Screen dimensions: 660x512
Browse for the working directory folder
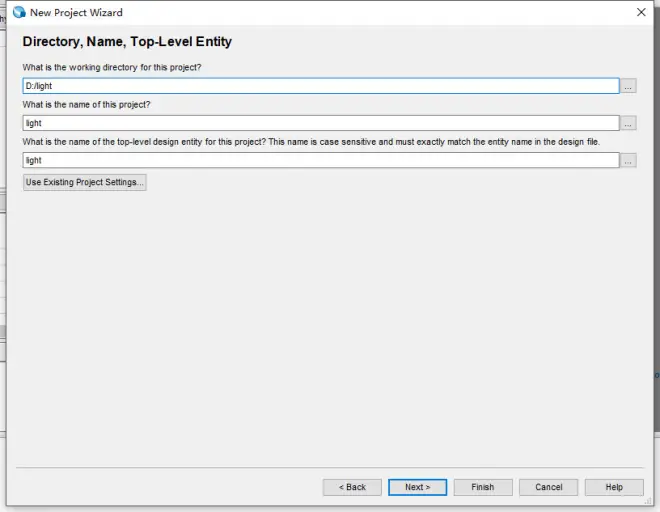tap(628, 86)
